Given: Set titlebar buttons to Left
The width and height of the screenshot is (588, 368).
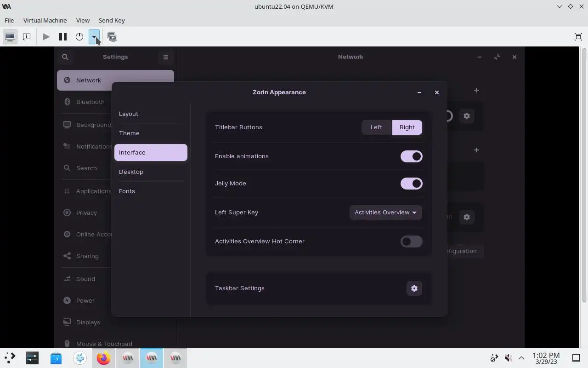Looking at the screenshot, I should (377, 127).
